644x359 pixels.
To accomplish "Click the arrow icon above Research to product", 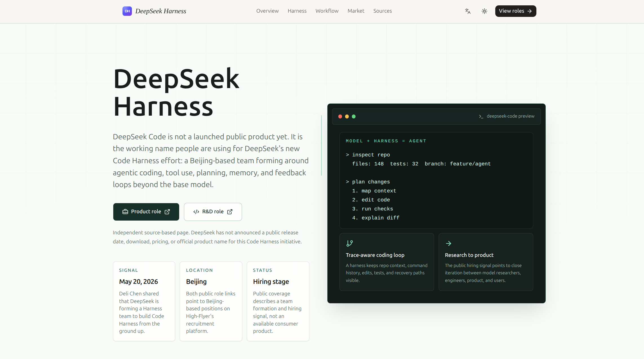I will 448,243.
